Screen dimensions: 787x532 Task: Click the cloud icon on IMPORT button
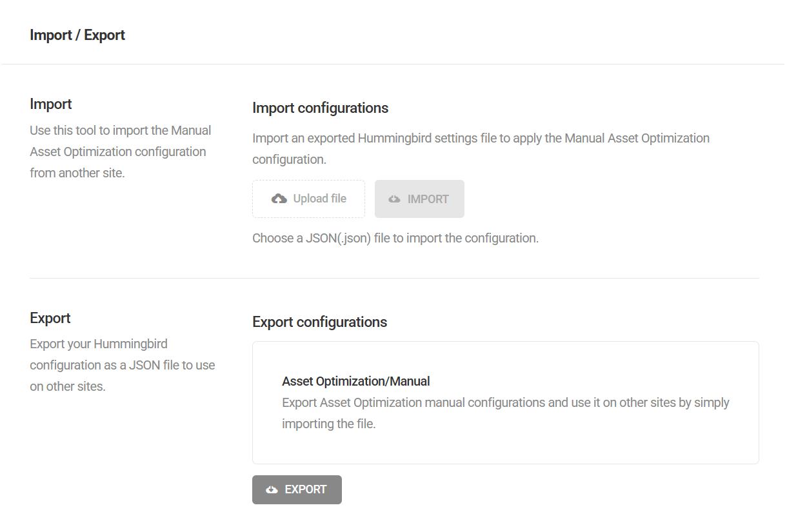[x=394, y=199]
